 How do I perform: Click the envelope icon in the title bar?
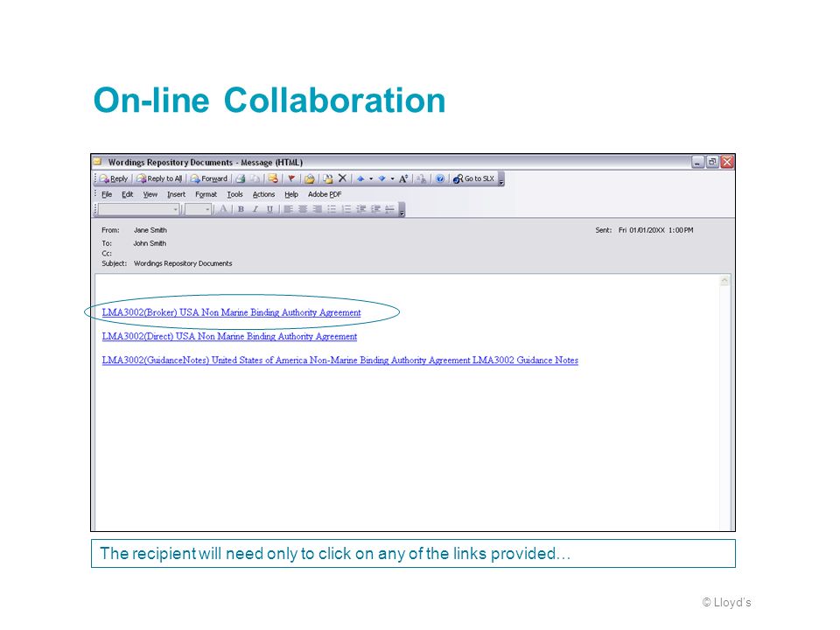[97, 161]
